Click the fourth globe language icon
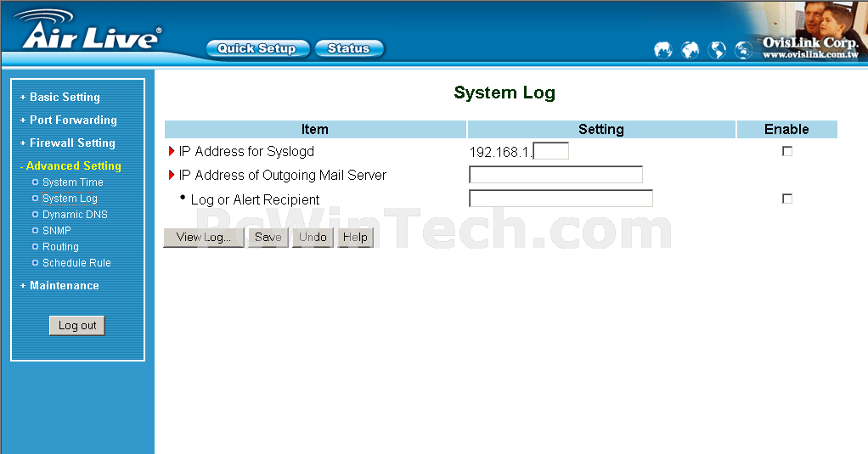 click(x=743, y=50)
